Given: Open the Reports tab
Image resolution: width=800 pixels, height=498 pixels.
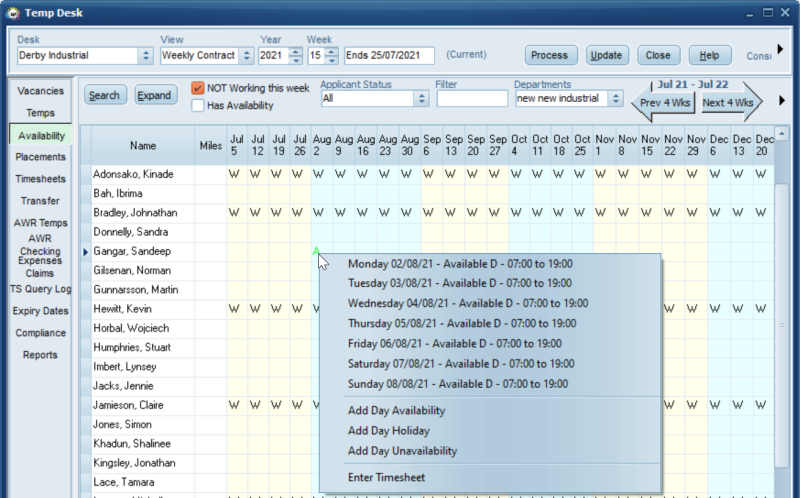Looking at the screenshot, I should (x=40, y=355).
